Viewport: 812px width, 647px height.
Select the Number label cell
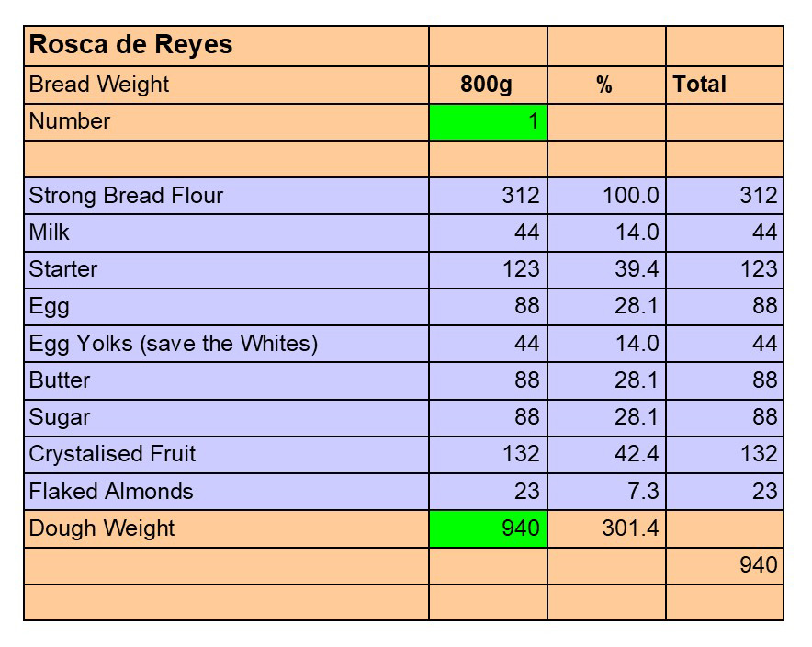(226, 122)
